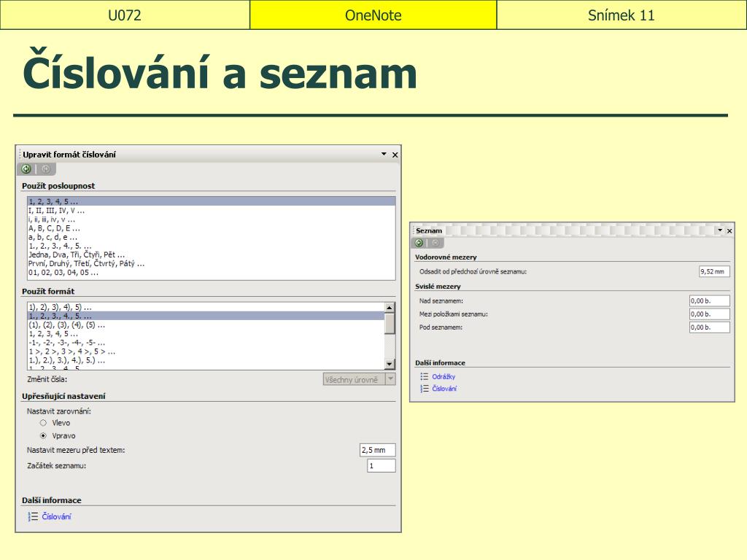The image size is (747, 560).
Task: Select sequence '01, 02, 03, 04, 05 ...'
Action: pyautogui.click(x=212, y=273)
